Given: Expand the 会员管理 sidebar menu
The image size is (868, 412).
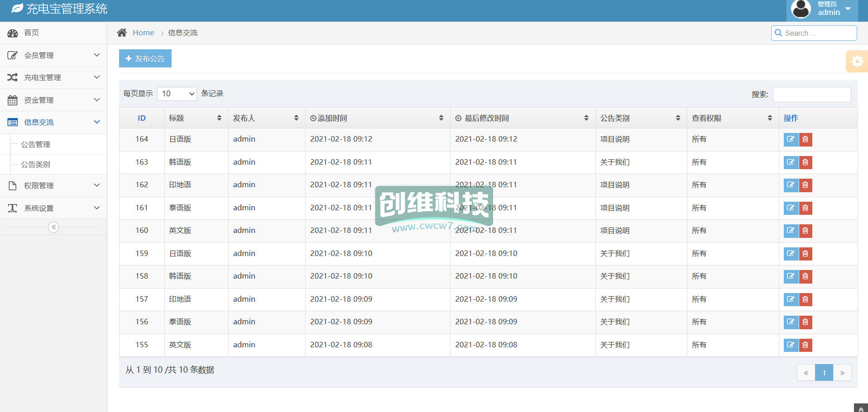Looking at the screenshot, I should [x=53, y=55].
